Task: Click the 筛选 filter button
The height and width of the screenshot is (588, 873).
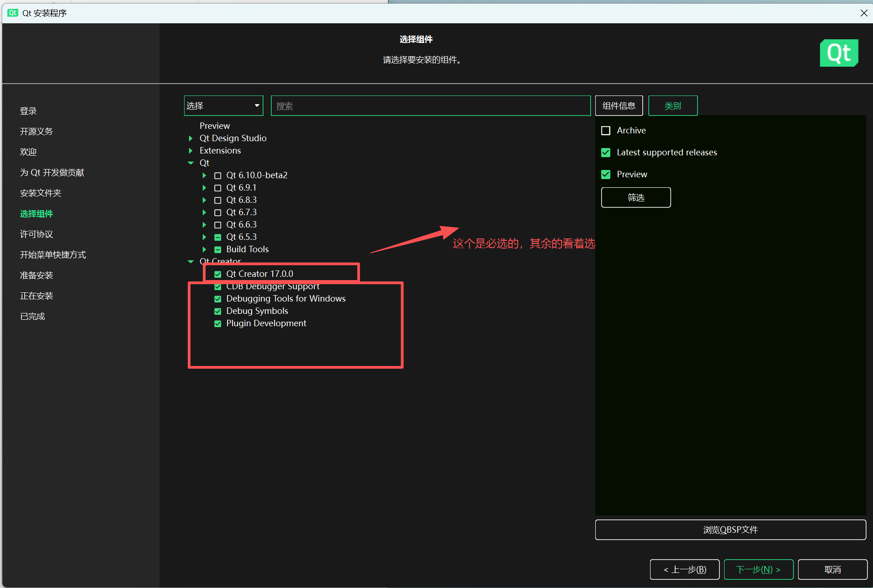Action: pos(636,197)
